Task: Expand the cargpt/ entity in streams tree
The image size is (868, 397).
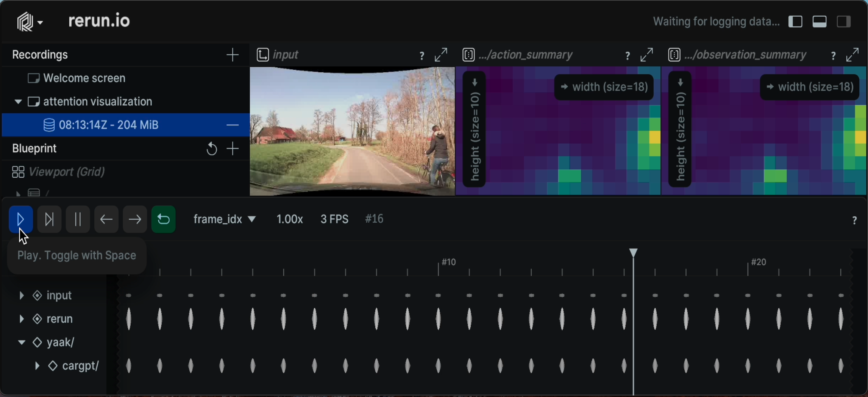Action: [x=37, y=366]
